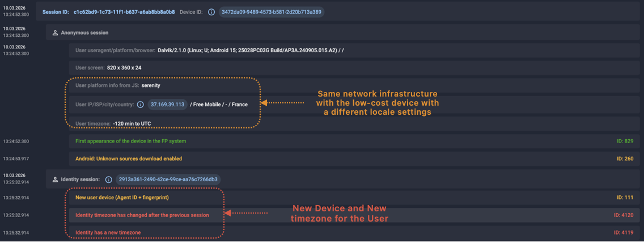
Task: Click the User useragent/platform/browser label
Action: [115, 50]
